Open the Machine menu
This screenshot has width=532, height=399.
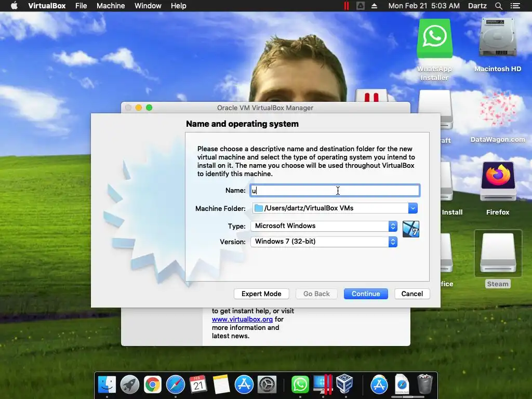111,6
